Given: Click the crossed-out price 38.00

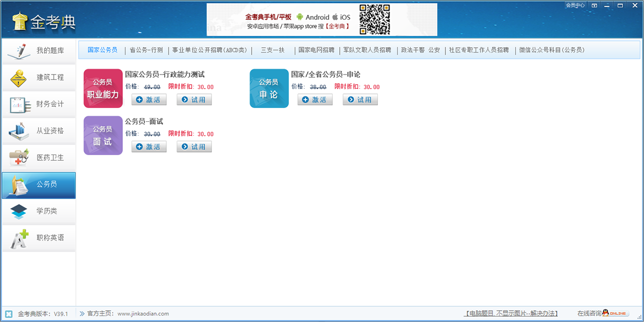Looking at the screenshot, I should point(318,87).
